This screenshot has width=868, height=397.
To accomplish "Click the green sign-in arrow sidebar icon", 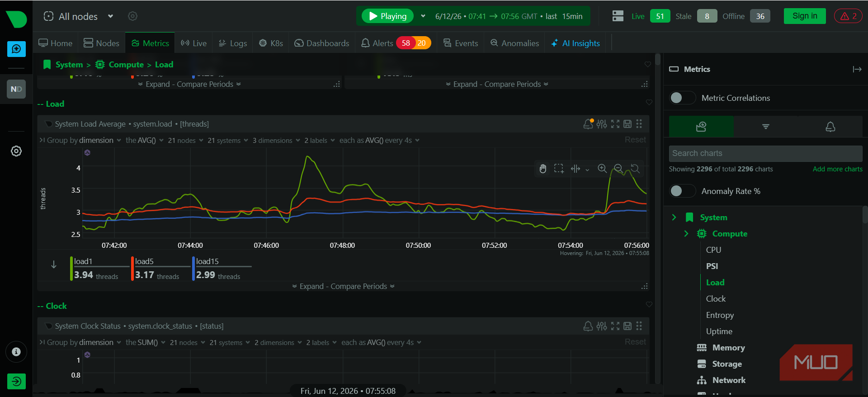I will [16, 381].
